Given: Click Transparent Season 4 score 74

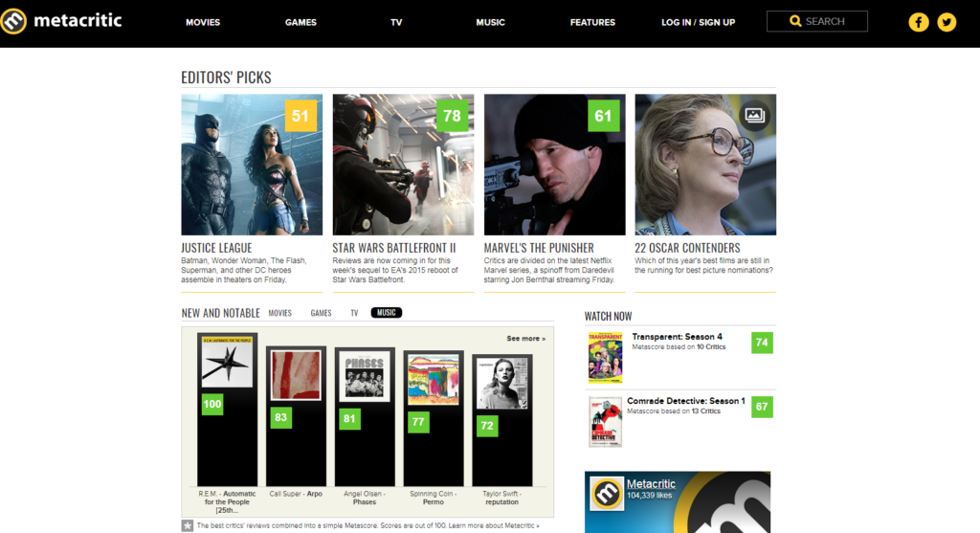Looking at the screenshot, I should [x=762, y=343].
